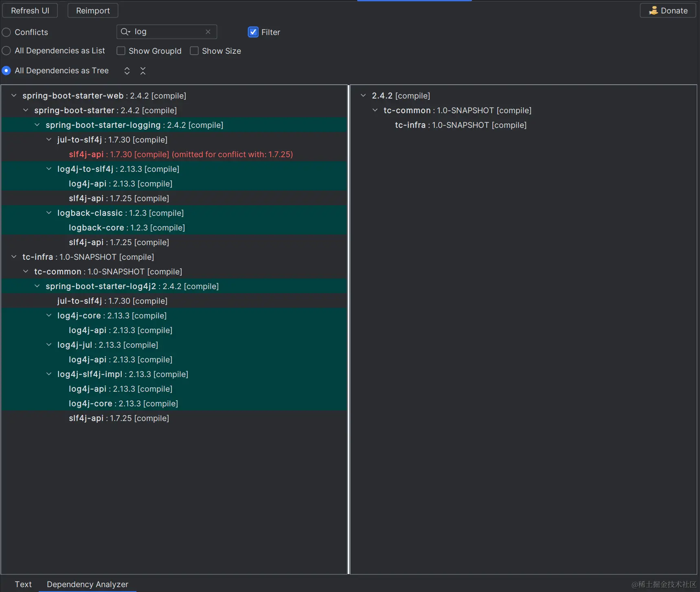Click the splitter between the two panels
This screenshot has height=592, width=700.
coord(349,329)
